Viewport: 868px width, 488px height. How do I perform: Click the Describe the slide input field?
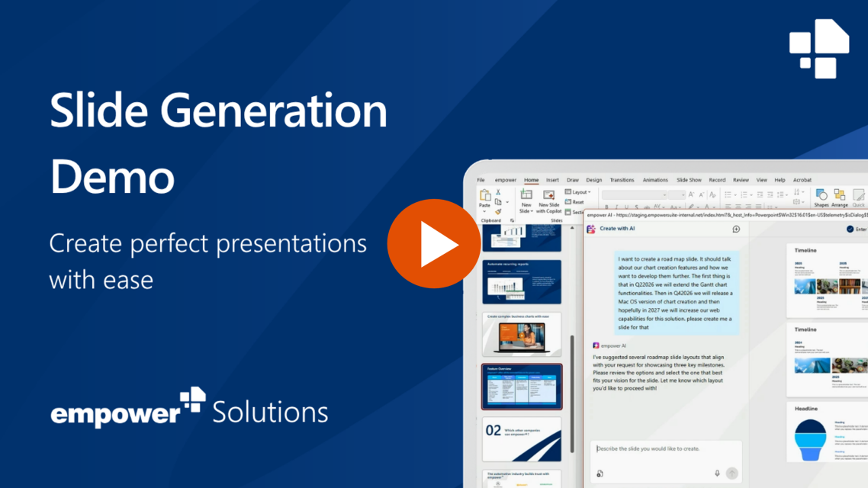(666, 461)
